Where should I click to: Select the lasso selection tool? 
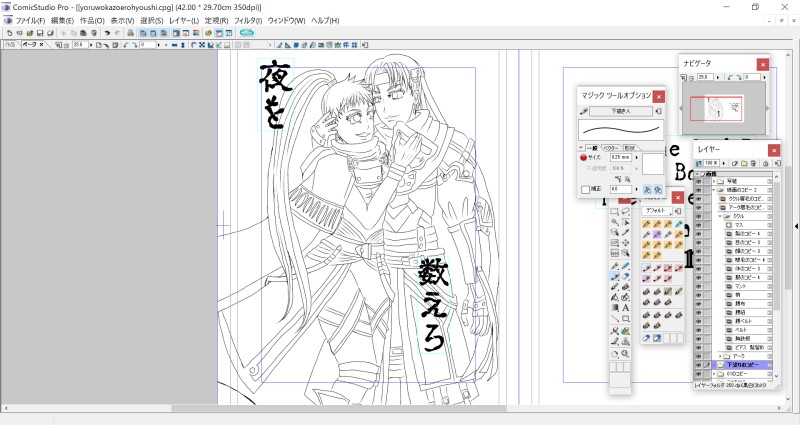pyautogui.click(x=626, y=212)
